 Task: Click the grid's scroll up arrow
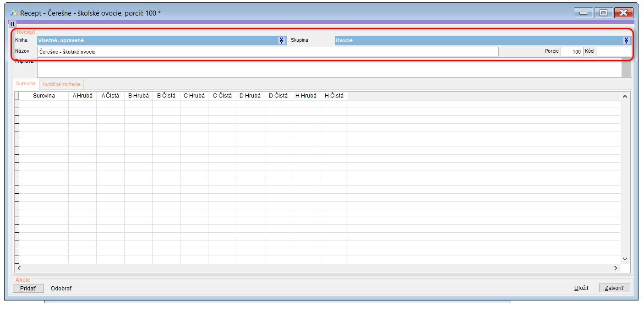(x=625, y=96)
